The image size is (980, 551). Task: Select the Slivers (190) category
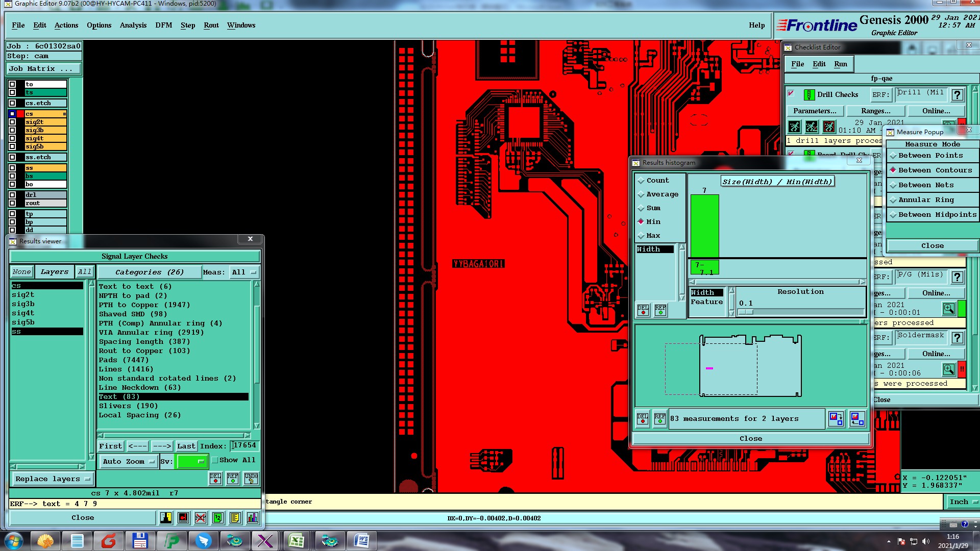[x=128, y=406]
